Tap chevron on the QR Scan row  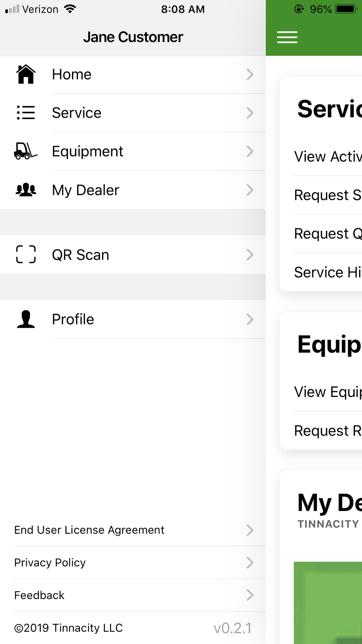point(250,255)
